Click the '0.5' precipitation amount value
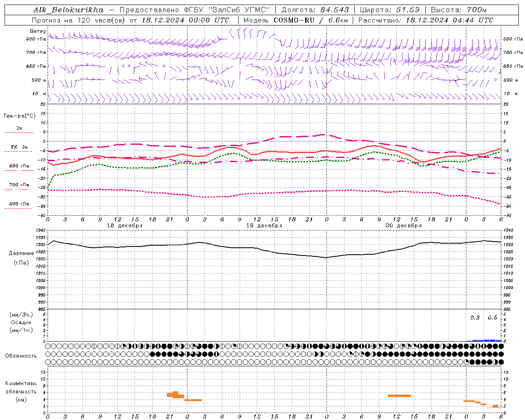The width and height of the screenshot is (525, 420). click(492, 318)
